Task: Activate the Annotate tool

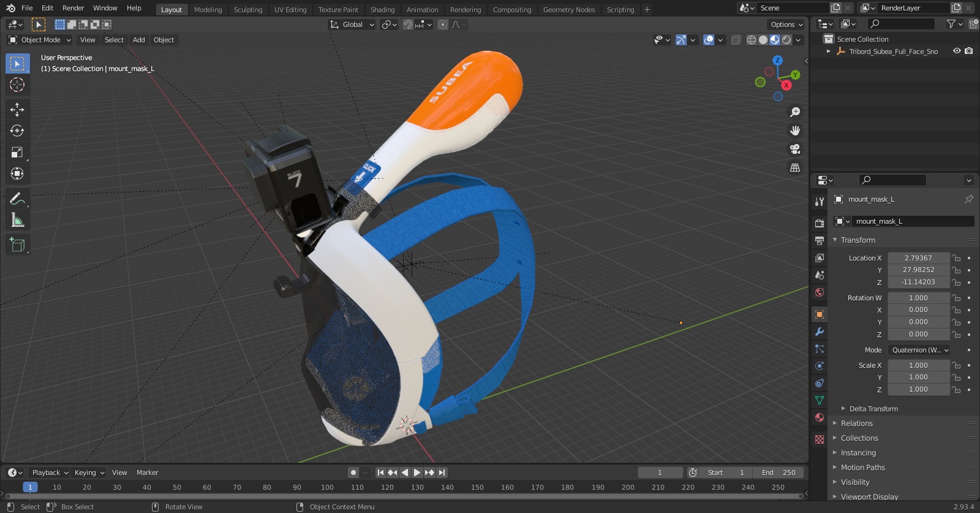Action: click(x=17, y=199)
